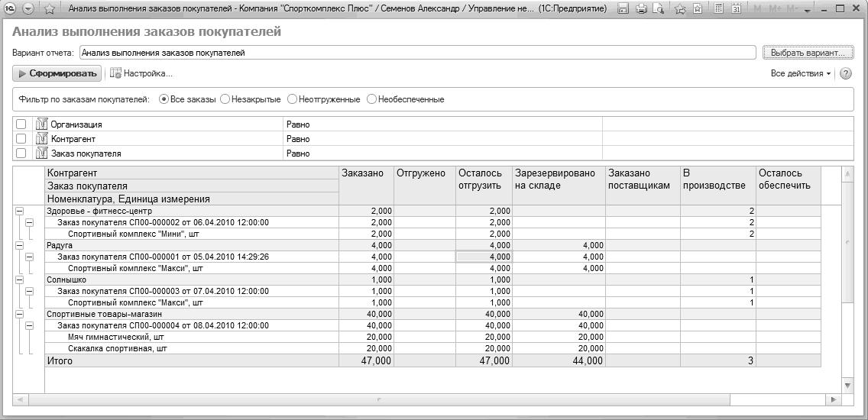Click the M- memory button
The width and height of the screenshot is (868, 420).
(792, 9)
